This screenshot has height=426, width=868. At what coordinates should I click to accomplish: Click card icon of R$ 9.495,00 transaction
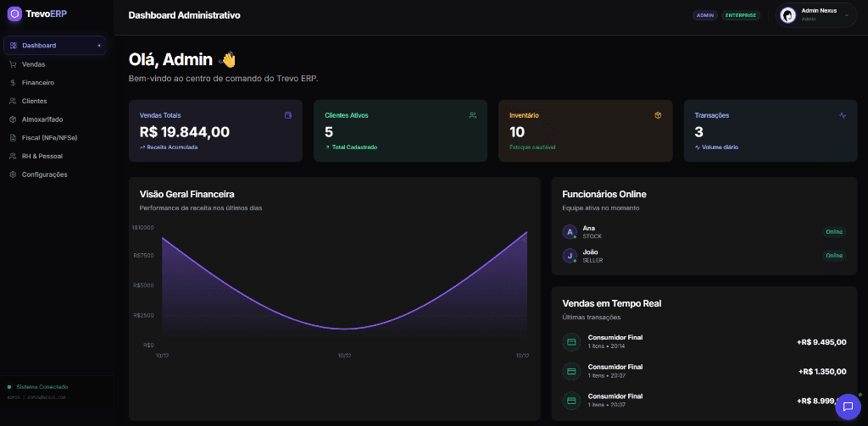tap(570, 342)
